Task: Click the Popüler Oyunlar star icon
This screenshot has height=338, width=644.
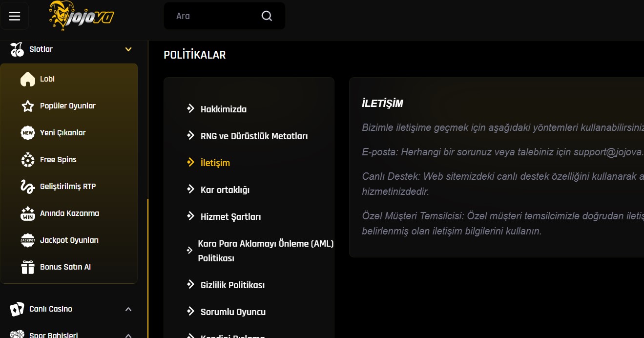Action: pos(28,106)
